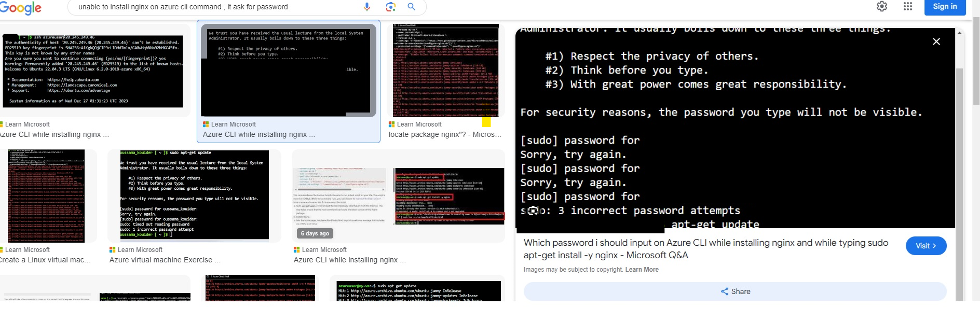Click the '6 days ago' badge
The width and height of the screenshot is (980, 336).
pos(315,233)
